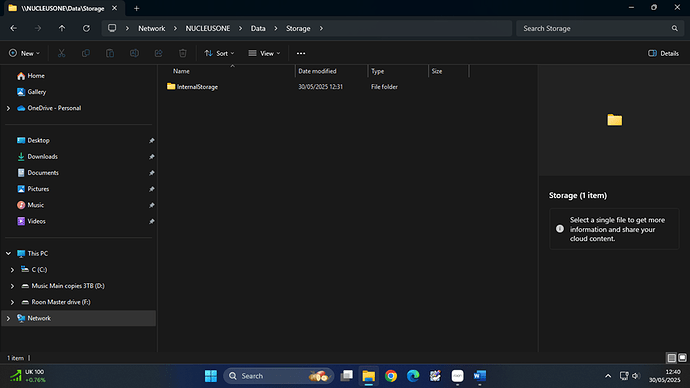Click the search magnifier icon
Viewport: 690px width, 388px height.
point(675,28)
